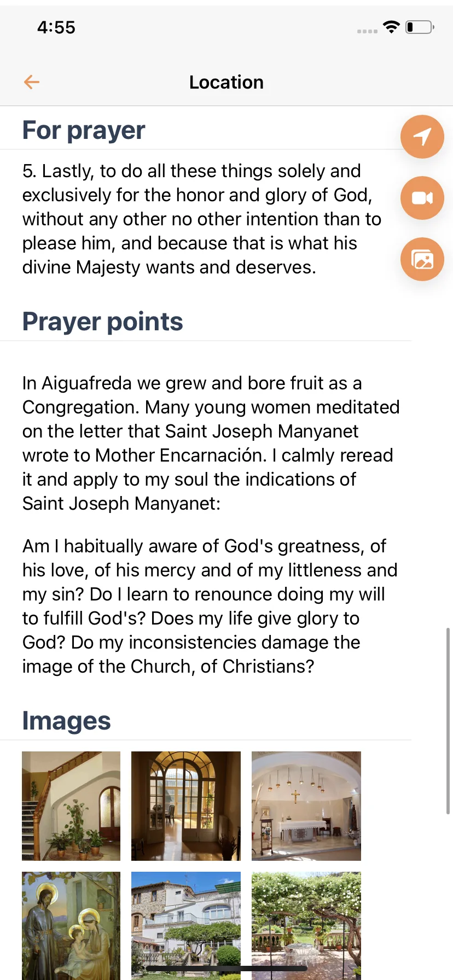This screenshot has width=453, height=980.
Task: Tap the orange back arrow
Action: (32, 82)
